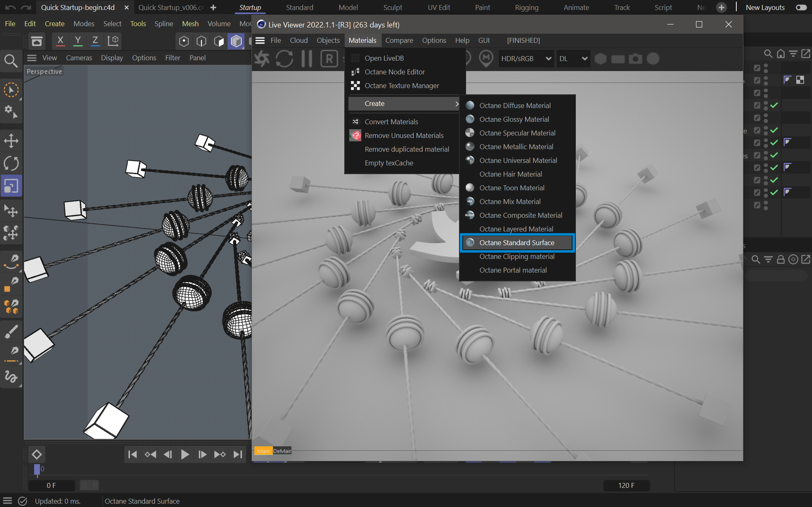Switch on the New Layouts toggle
Screen dimensions: 812x507
point(801,7)
